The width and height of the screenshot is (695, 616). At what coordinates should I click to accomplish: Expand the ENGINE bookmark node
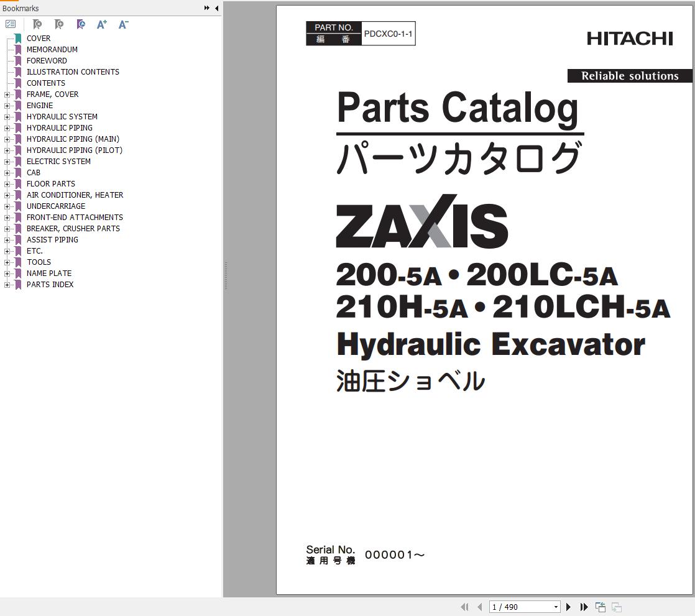tap(7, 106)
